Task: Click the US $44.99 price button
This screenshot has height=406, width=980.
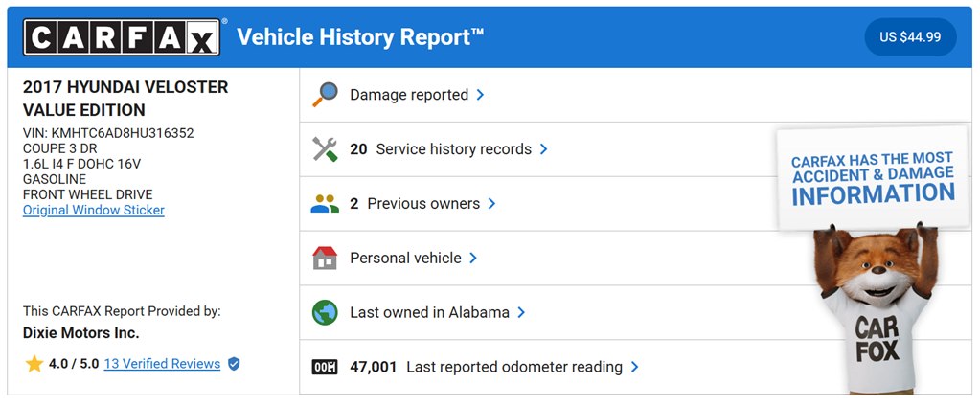Action: 910,36
